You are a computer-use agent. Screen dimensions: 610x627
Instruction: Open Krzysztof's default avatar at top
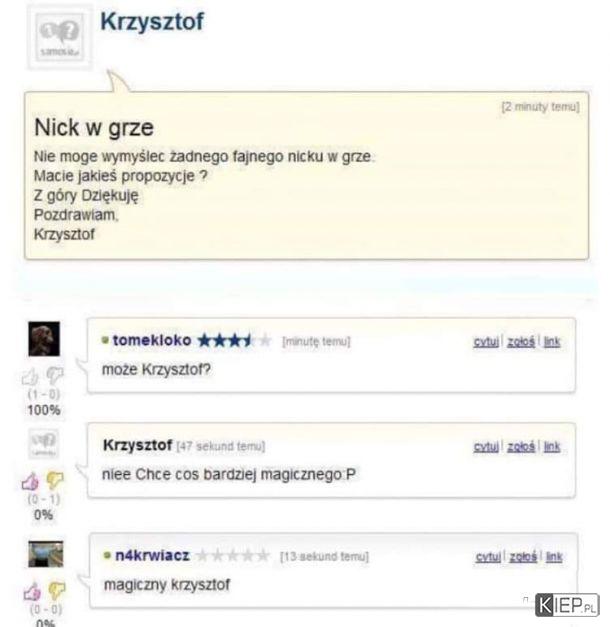(x=60, y=37)
